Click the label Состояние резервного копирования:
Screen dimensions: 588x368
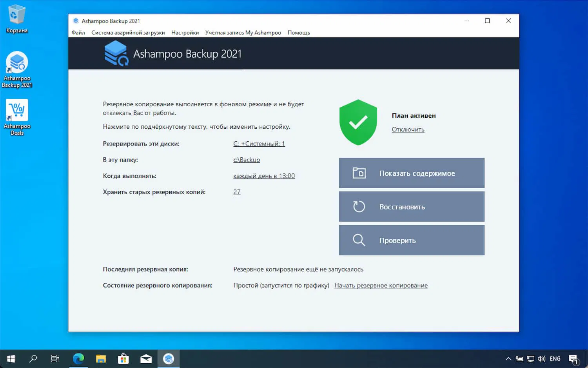coord(158,285)
